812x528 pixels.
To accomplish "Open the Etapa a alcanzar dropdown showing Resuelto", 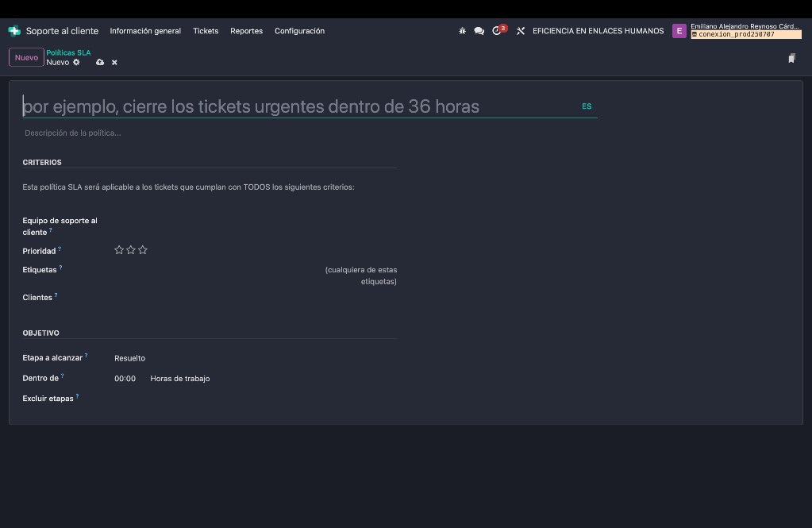I will click(254, 358).
